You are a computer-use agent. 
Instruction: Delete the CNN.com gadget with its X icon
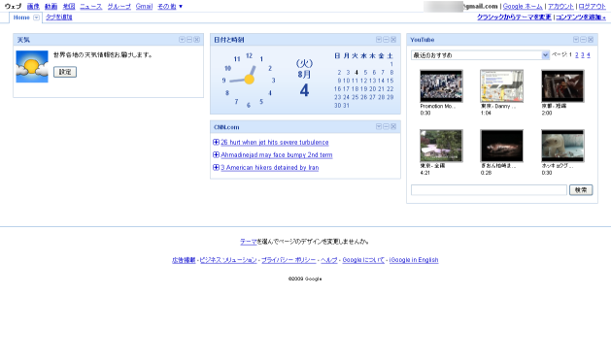(393, 126)
